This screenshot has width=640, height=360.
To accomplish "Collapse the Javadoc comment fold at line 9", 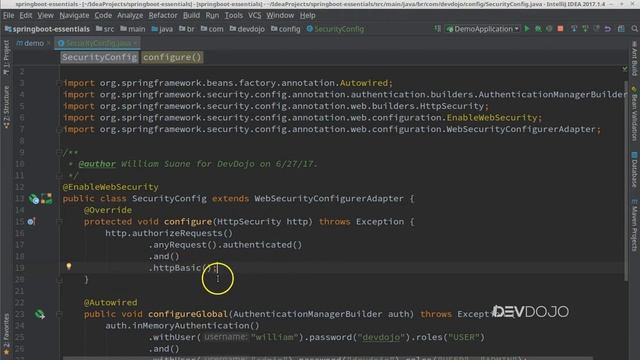I will click(59, 153).
